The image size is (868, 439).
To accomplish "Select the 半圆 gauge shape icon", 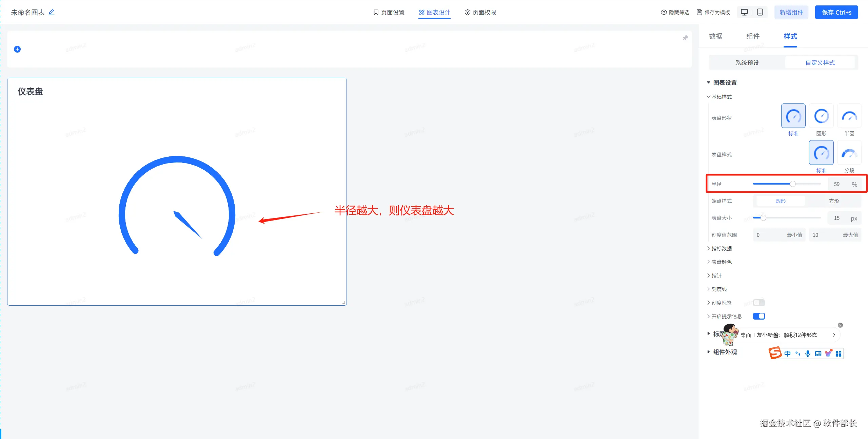I will [849, 116].
